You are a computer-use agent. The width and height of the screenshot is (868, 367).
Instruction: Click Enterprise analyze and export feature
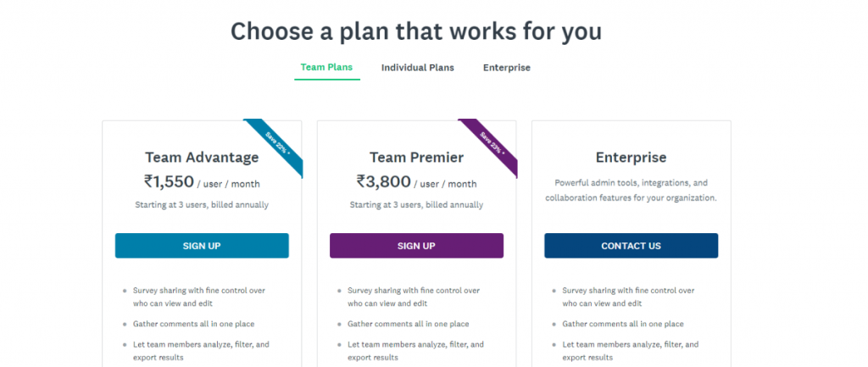tap(630, 351)
